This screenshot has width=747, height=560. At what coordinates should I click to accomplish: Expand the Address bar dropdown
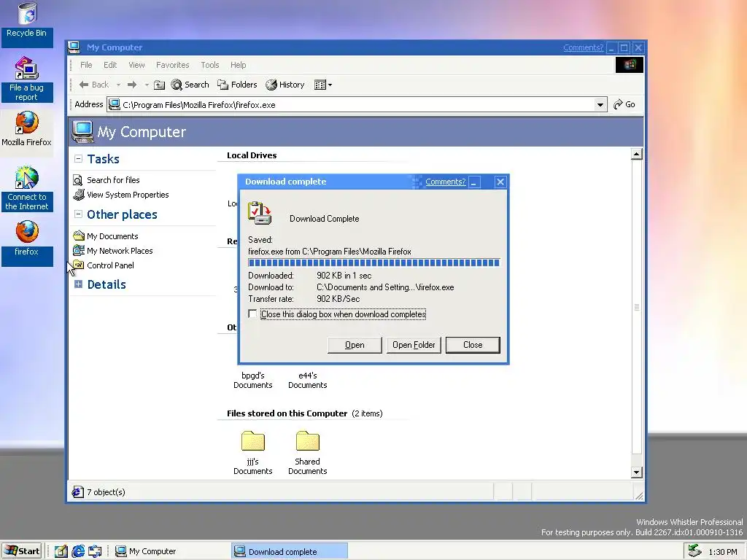[600, 105]
